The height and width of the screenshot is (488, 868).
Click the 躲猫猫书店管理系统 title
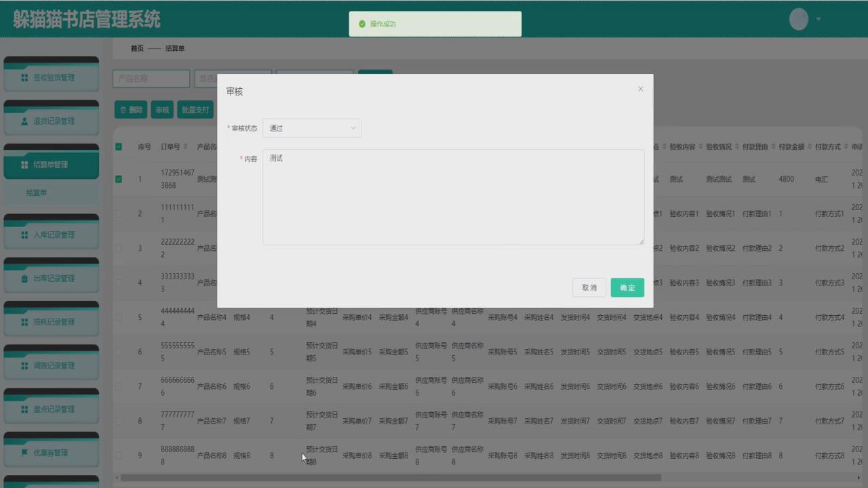86,19
